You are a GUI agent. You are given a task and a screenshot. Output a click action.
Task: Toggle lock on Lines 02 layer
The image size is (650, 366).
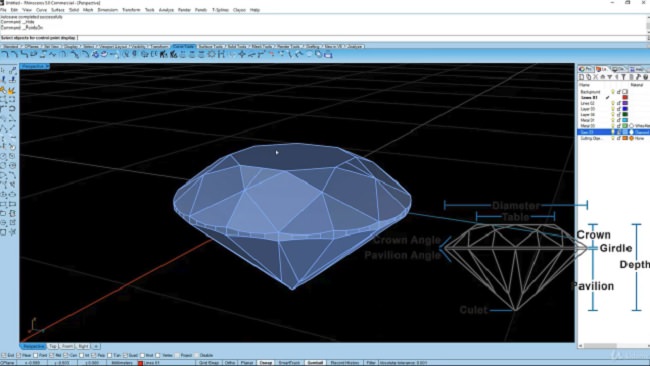coord(618,103)
